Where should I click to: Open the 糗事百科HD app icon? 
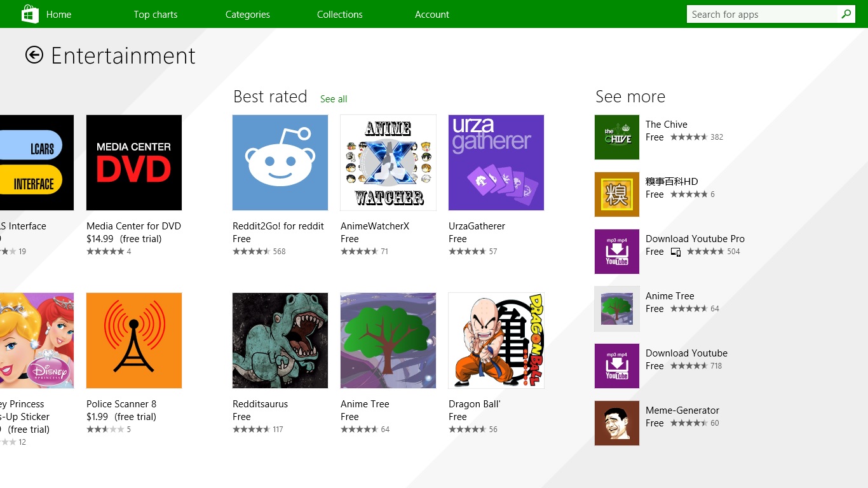[x=617, y=194]
